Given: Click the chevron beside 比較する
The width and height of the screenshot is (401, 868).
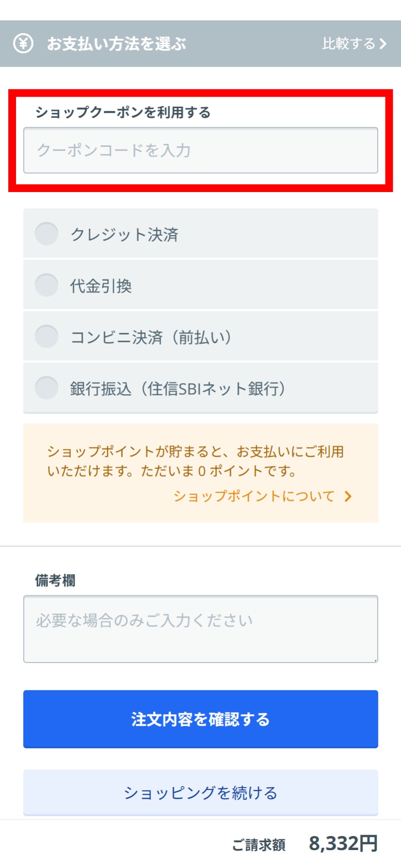Looking at the screenshot, I should pos(383,44).
